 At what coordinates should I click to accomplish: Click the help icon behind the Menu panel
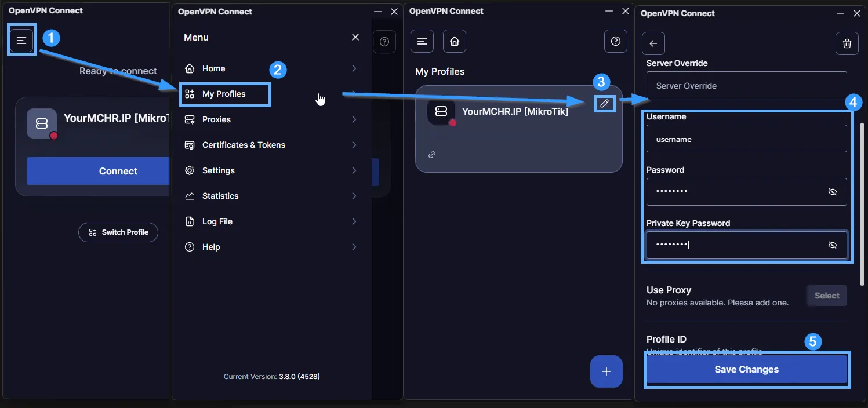point(384,42)
